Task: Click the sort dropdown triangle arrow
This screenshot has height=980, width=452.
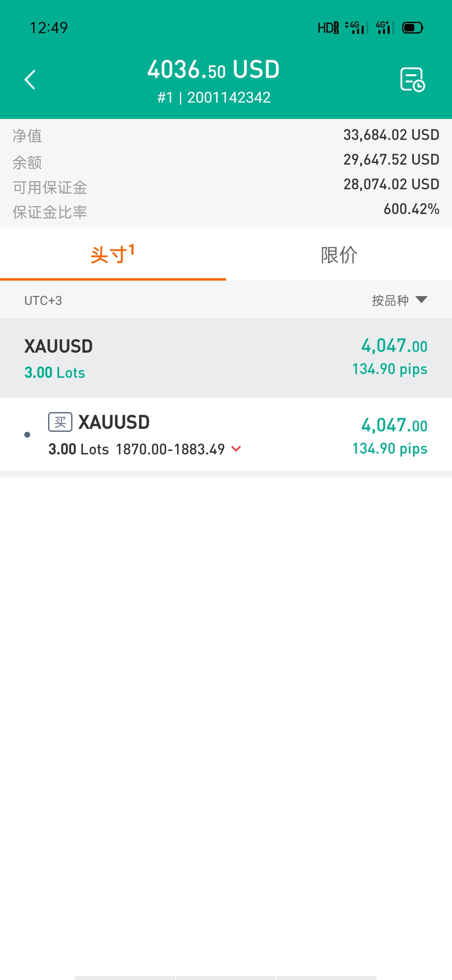Action: (421, 299)
